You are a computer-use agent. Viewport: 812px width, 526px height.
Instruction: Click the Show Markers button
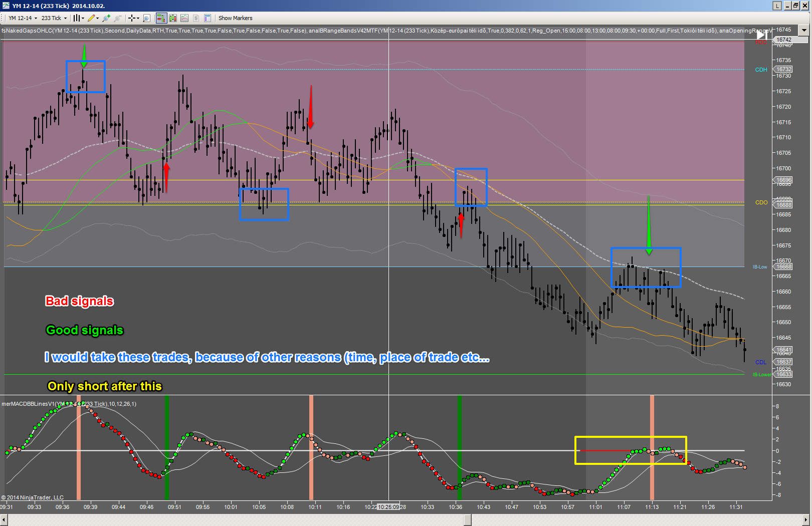(235, 18)
